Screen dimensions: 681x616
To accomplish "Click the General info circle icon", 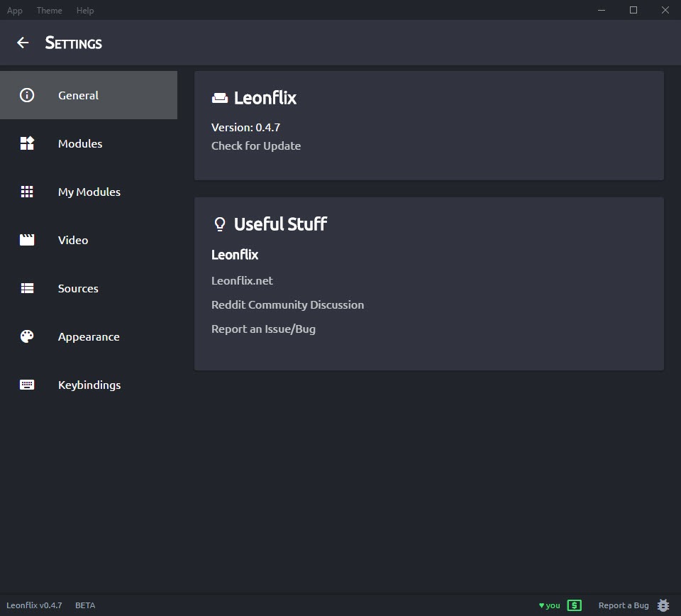I will (x=27, y=95).
